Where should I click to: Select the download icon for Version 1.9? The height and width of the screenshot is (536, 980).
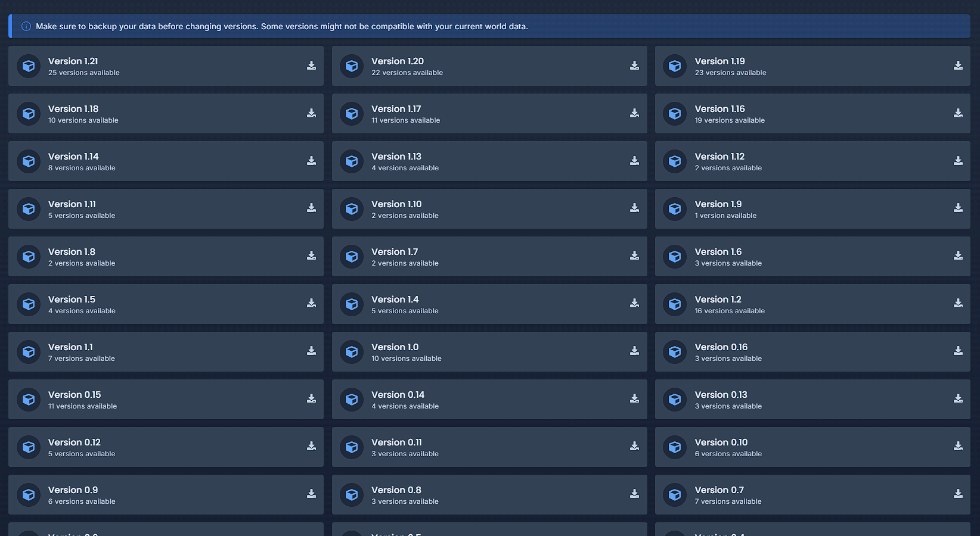pyautogui.click(x=958, y=208)
